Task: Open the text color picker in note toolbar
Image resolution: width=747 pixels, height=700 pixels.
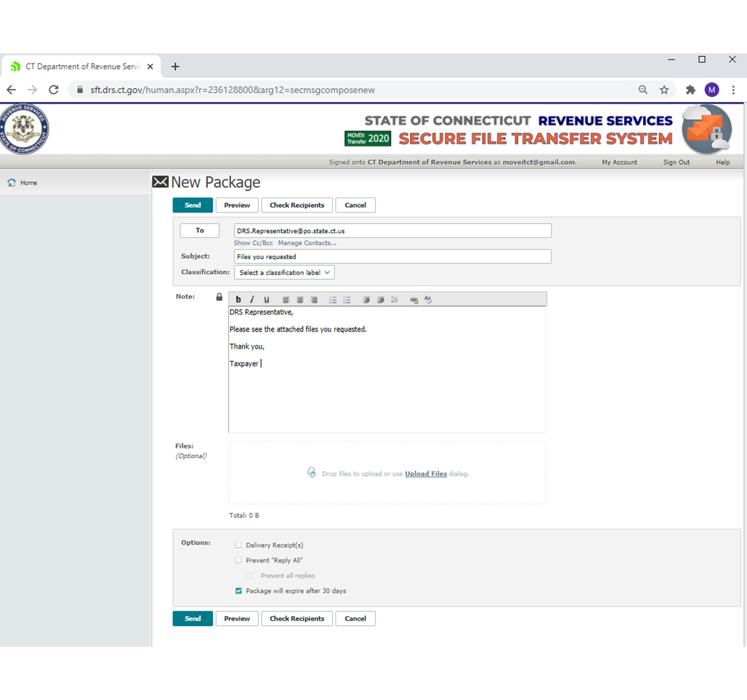Action: click(394, 300)
